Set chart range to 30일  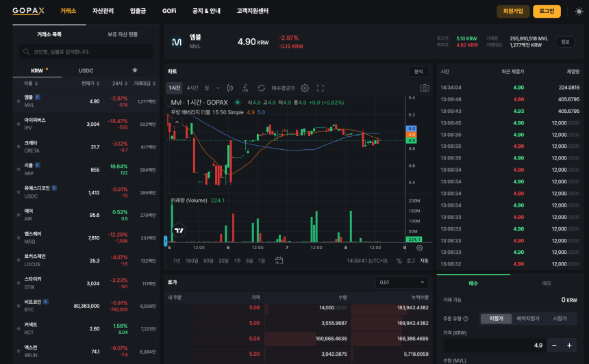pos(223,261)
